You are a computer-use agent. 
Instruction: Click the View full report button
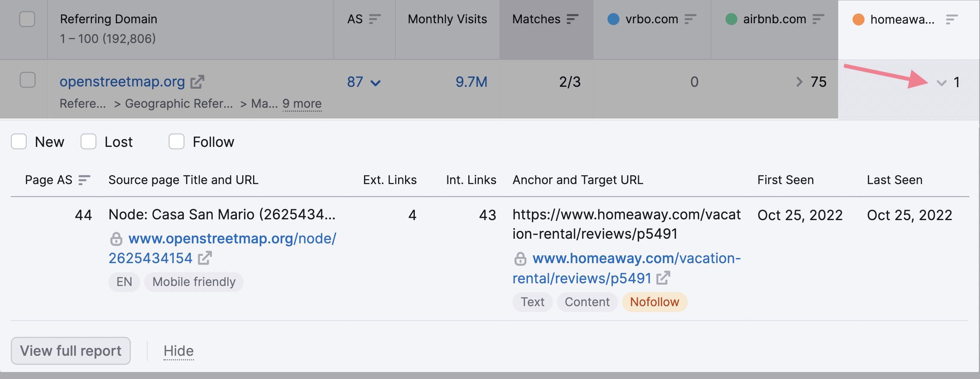coord(71,351)
